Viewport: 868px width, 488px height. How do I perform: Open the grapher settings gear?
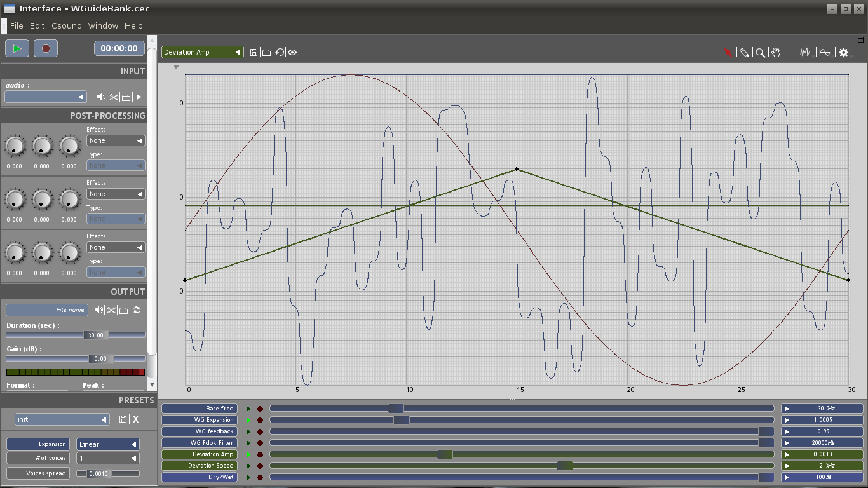(x=843, y=53)
